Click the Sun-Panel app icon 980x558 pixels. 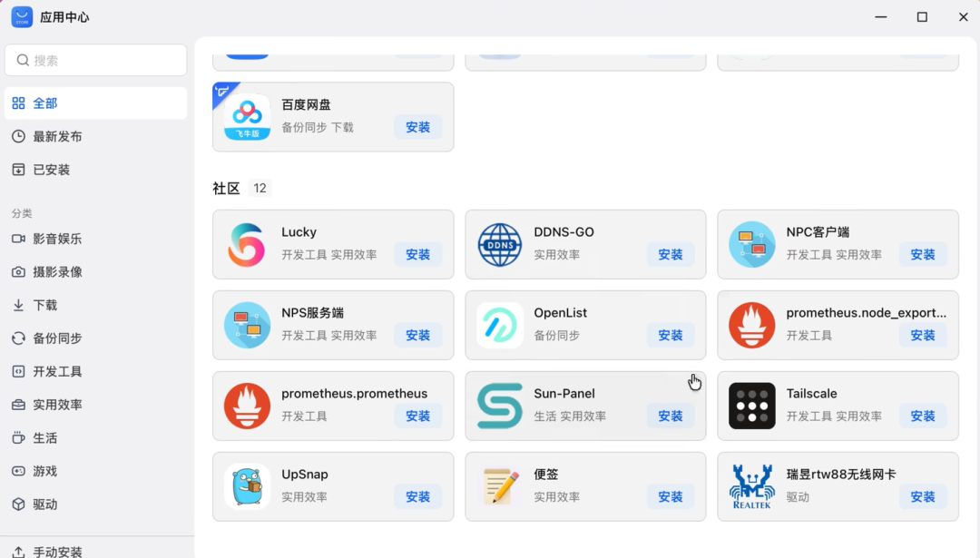click(499, 406)
